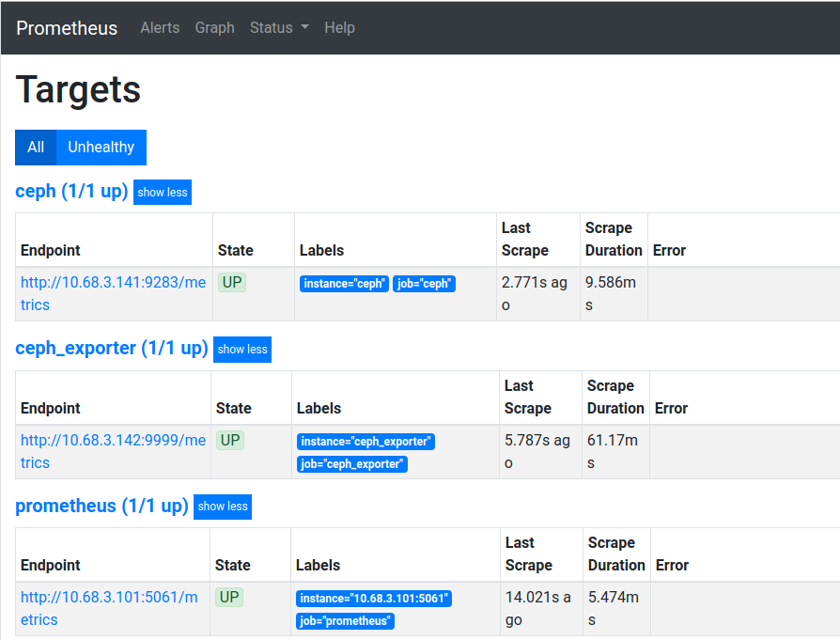
Task: Click the UP state badge for ceph
Action: [232, 283]
